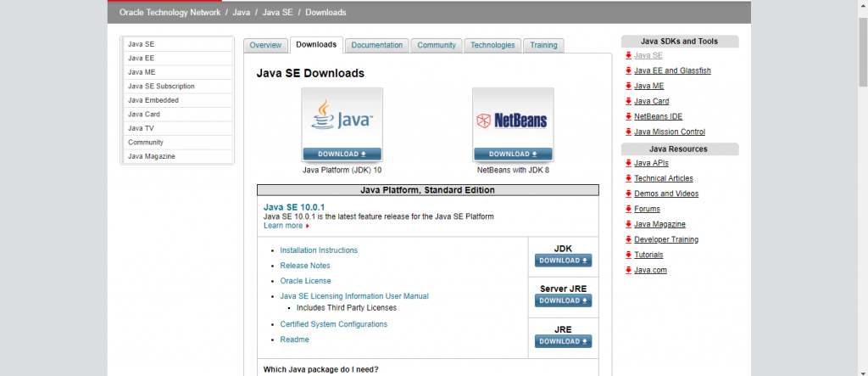Download Java Platform (JDK) 10
Image resolution: width=868 pixels, height=376 pixels.
click(x=342, y=154)
